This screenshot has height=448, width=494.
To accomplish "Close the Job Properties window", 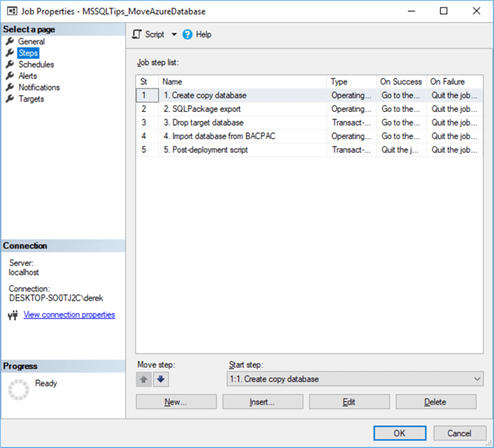I will (x=476, y=11).
